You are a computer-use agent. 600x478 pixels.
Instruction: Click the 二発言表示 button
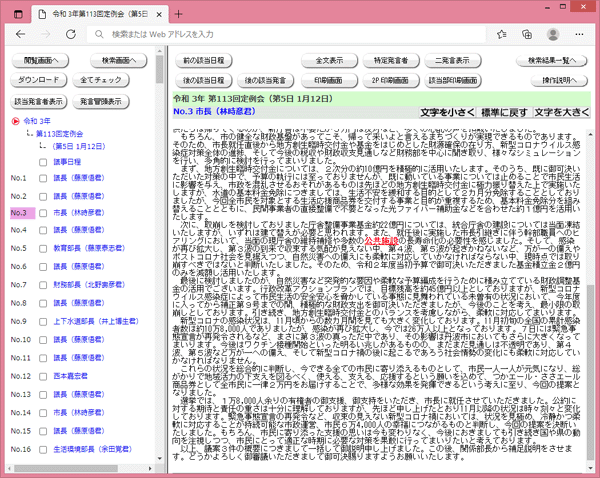point(453,60)
